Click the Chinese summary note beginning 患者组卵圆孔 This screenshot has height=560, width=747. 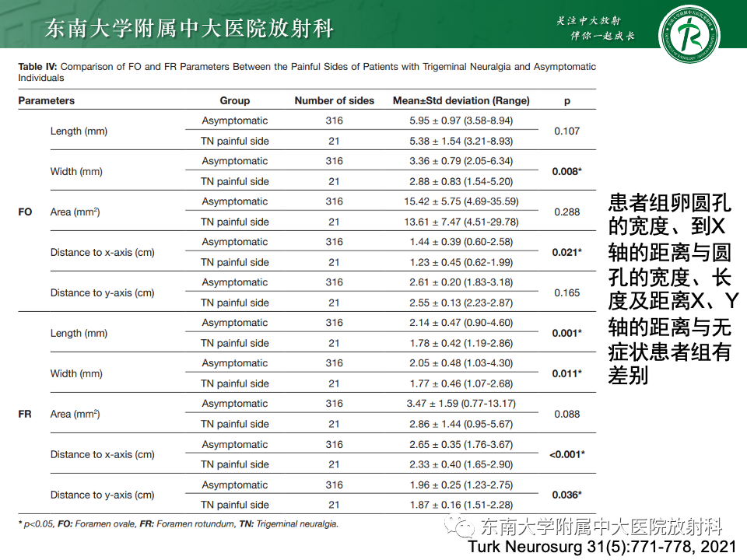click(x=672, y=289)
